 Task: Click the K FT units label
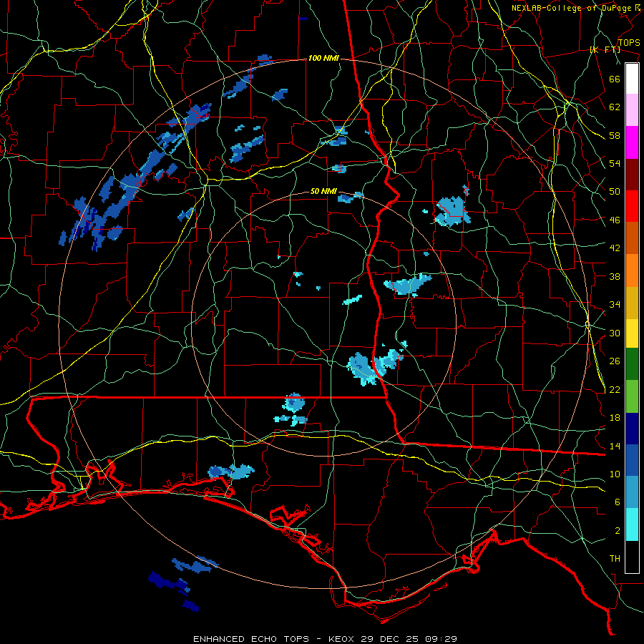pos(605,50)
